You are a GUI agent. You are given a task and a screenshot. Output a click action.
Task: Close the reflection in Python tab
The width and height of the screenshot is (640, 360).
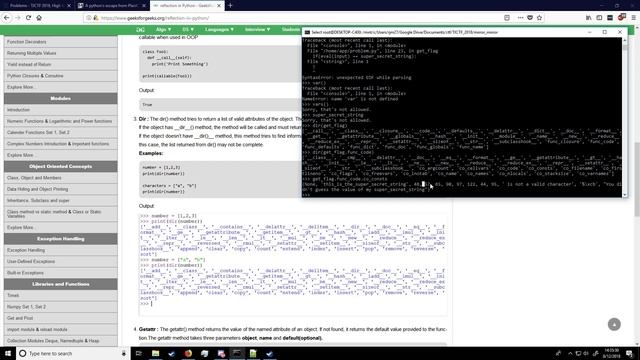coord(219,6)
